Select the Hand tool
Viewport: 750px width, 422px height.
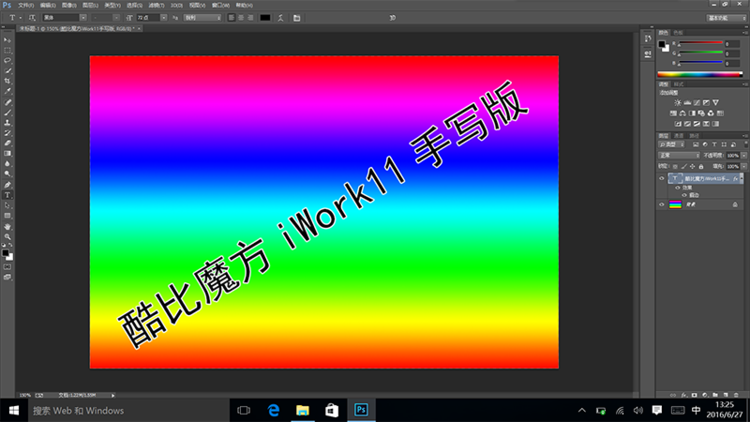tap(7, 226)
